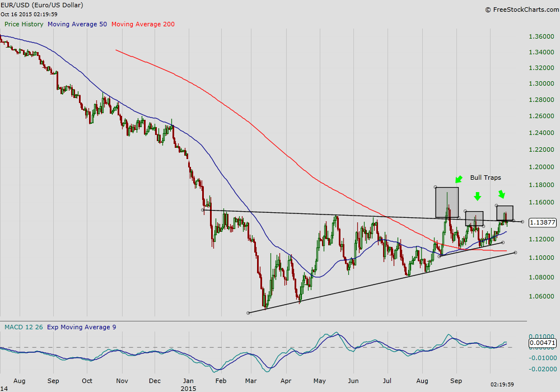Grab left handle of the horizontal resistance line

(x=202, y=210)
